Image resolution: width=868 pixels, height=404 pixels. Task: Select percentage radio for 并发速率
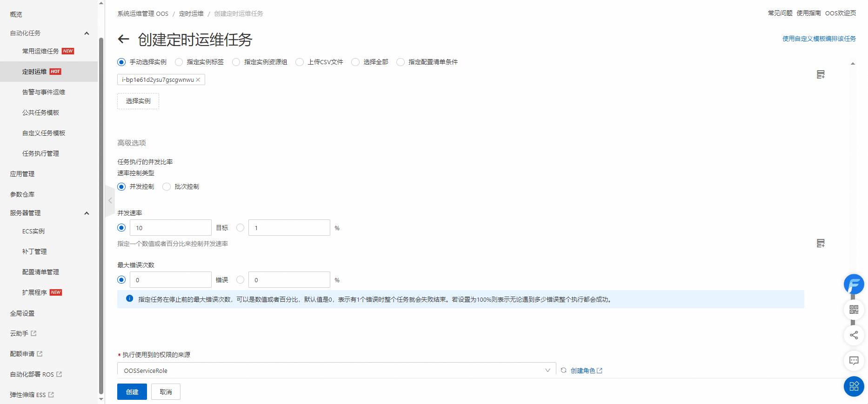[240, 228]
